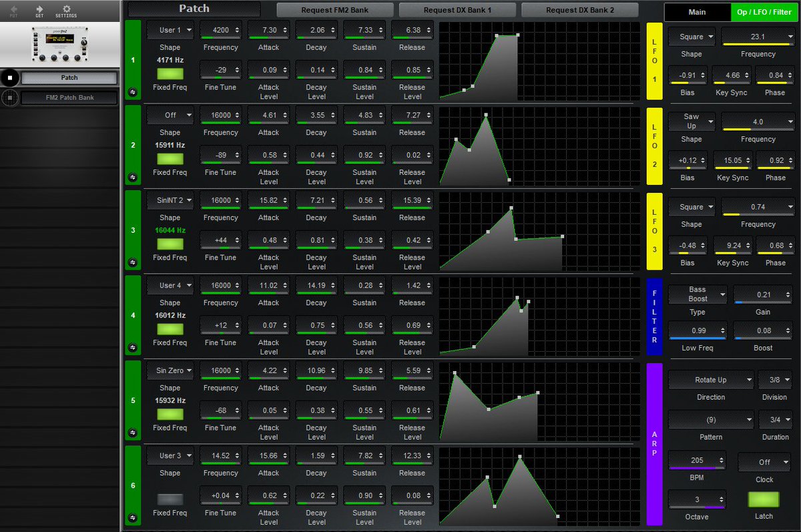801x532 pixels.
Task: Enable operator 6 Fixed Freq button
Action: (x=170, y=499)
